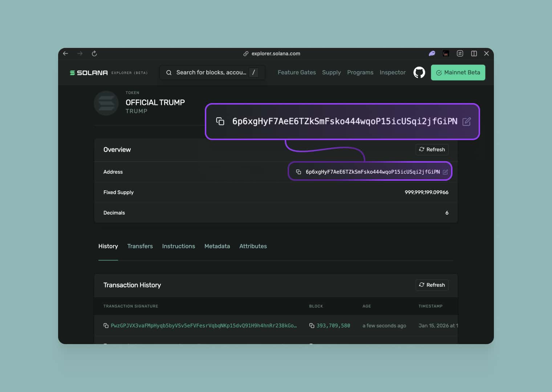Copy block number 393,709,580
Screen dimensions: 552x392
(312, 326)
